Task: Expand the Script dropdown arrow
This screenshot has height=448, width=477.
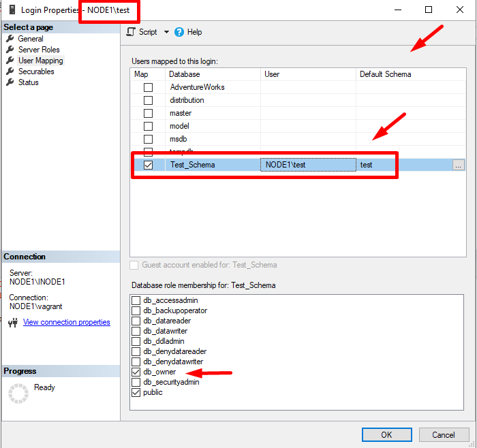Action: [x=166, y=32]
